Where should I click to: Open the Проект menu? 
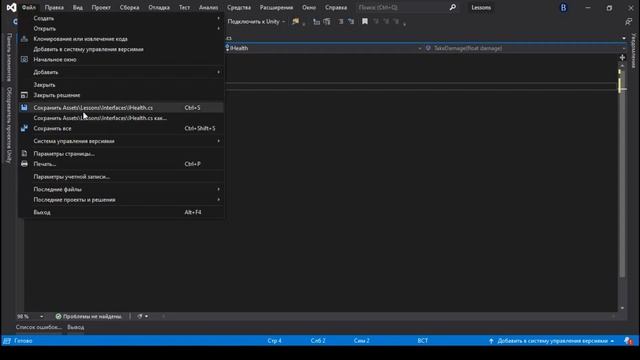click(x=101, y=7)
